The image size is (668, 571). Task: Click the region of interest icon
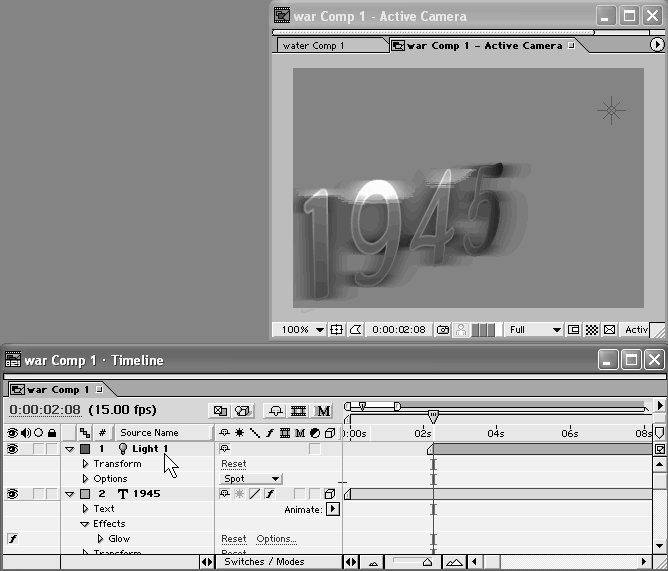click(574, 330)
